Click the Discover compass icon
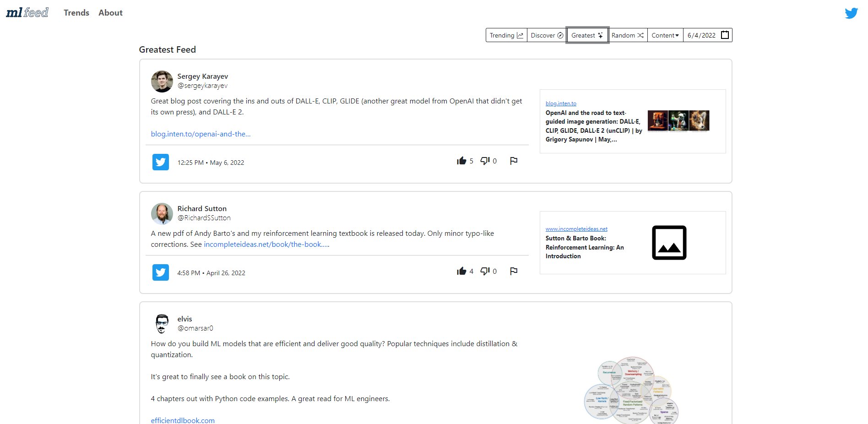The width and height of the screenshot is (868, 424). click(x=559, y=35)
